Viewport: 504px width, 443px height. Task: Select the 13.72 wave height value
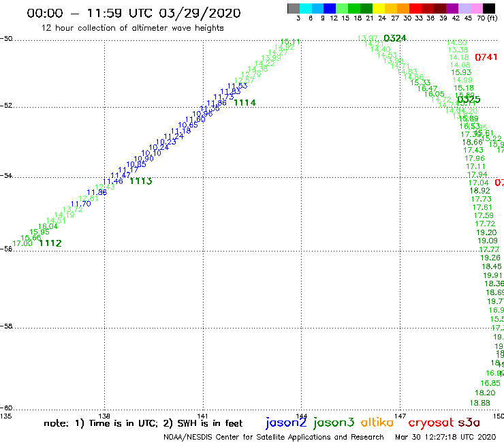pyautogui.click(x=73, y=209)
